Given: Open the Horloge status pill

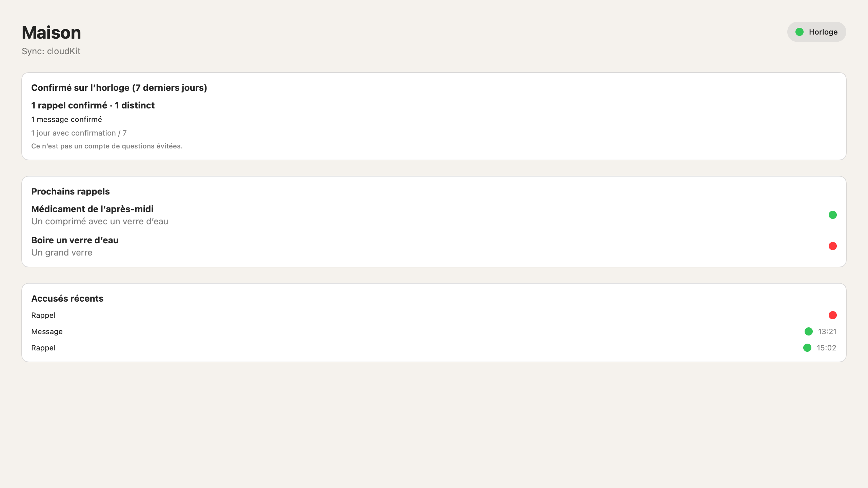Looking at the screenshot, I should click(x=816, y=32).
